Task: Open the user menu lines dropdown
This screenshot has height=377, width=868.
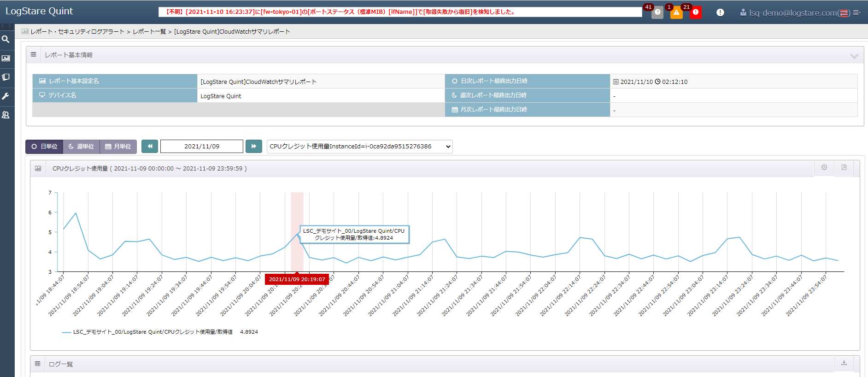Action: point(856,13)
